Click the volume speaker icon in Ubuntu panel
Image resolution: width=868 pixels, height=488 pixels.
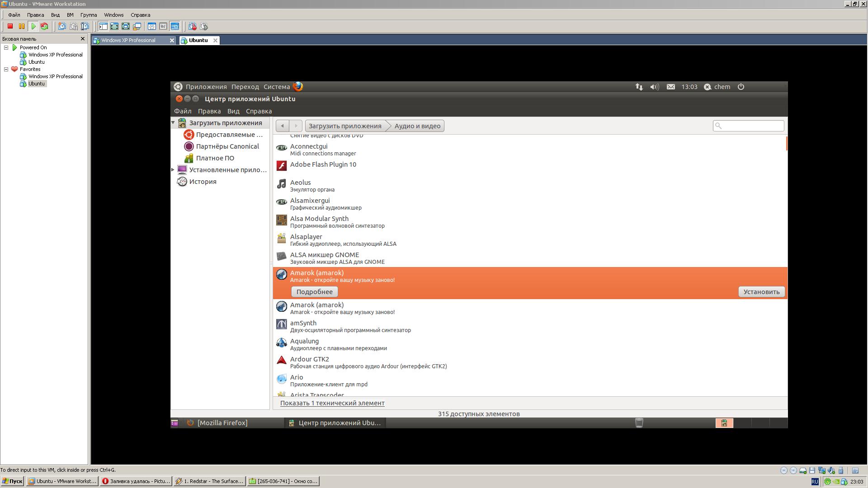click(x=654, y=87)
